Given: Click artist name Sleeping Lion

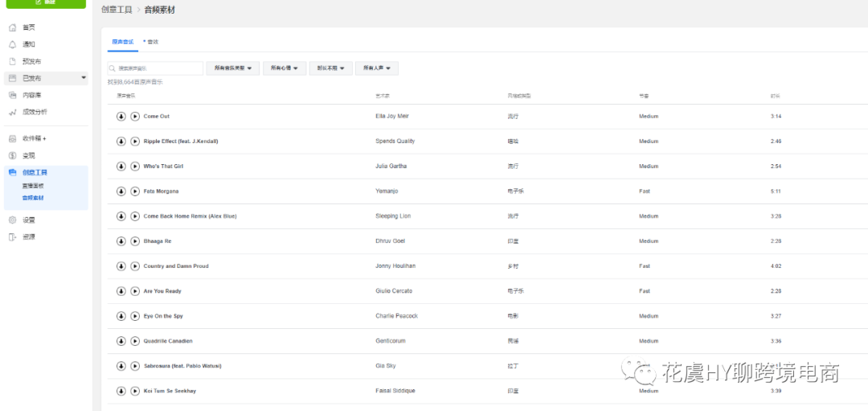Looking at the screenshot, I should point(392,216).
